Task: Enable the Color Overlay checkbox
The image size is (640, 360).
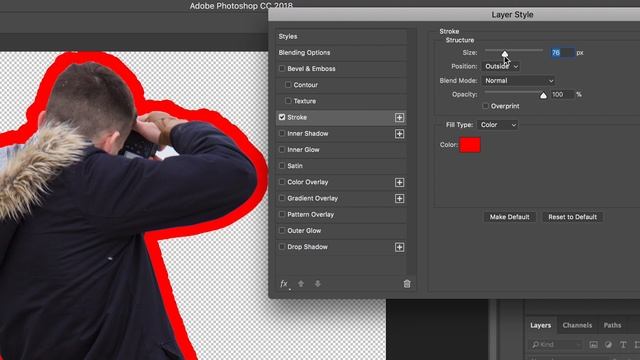Action: (282, 182)
